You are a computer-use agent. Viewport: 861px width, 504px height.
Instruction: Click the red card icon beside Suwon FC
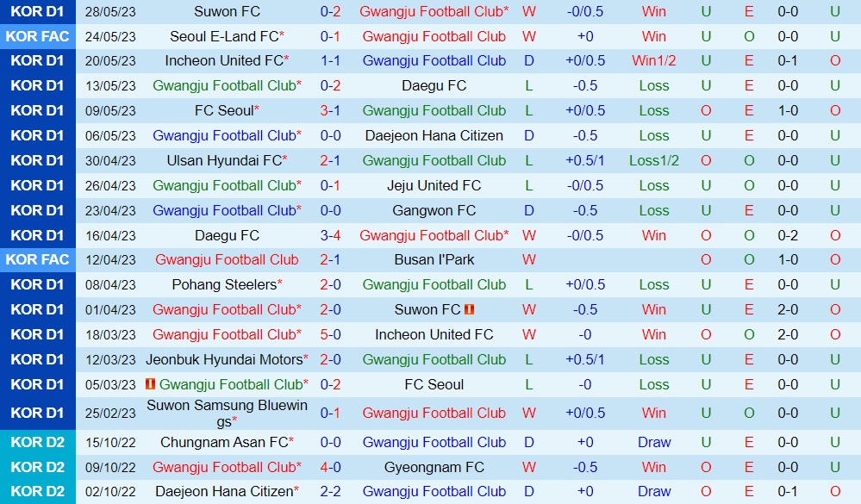470,309
